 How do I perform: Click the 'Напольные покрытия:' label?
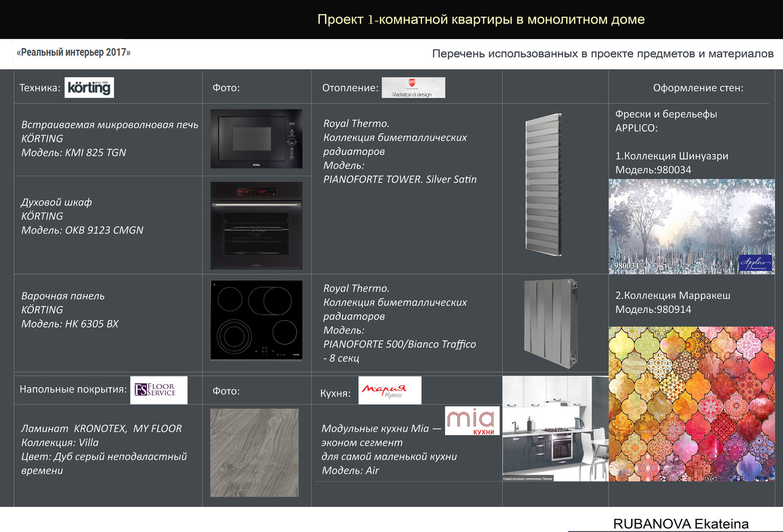(73, 390)
